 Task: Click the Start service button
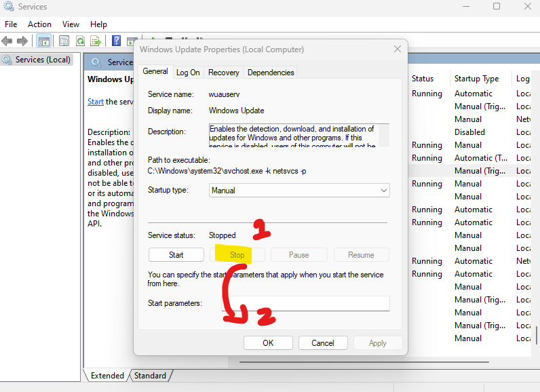[x=176, y=255]
